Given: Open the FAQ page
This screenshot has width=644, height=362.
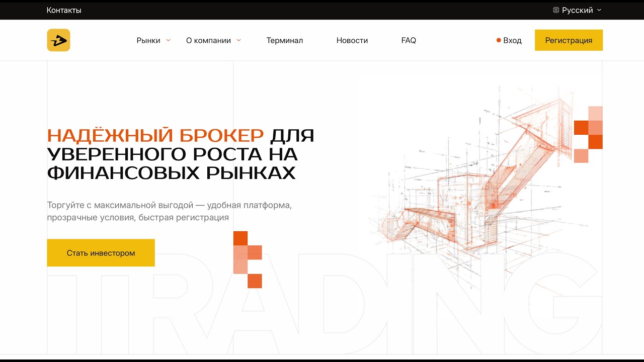Looking at the screenshot, I should click(x=409, y=41).
